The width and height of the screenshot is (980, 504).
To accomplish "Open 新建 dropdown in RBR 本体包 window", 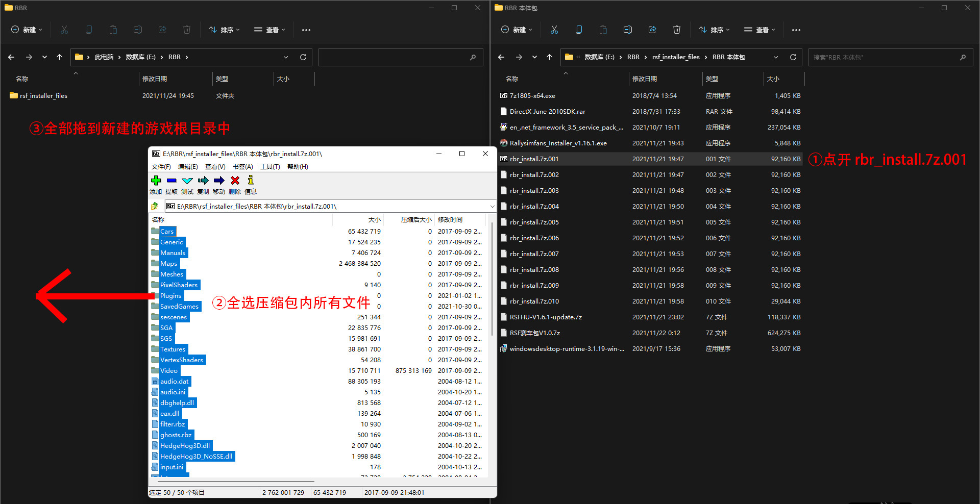I will click(x=517, y=30).
